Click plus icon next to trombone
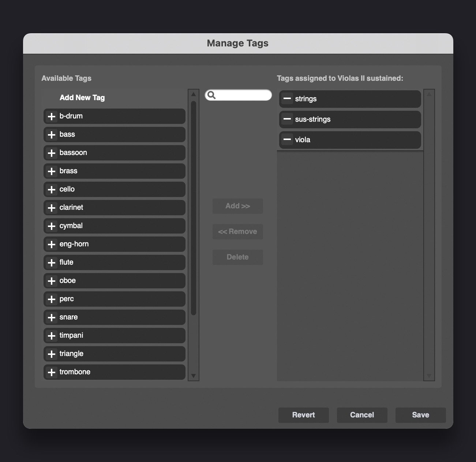 pyautogui.click(x=52, y=372)
